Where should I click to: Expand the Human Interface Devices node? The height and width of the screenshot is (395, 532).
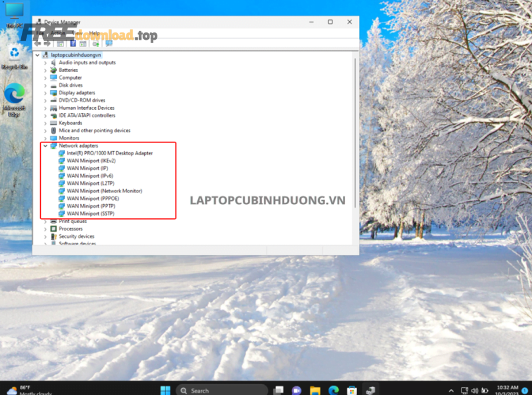point(45,108)
